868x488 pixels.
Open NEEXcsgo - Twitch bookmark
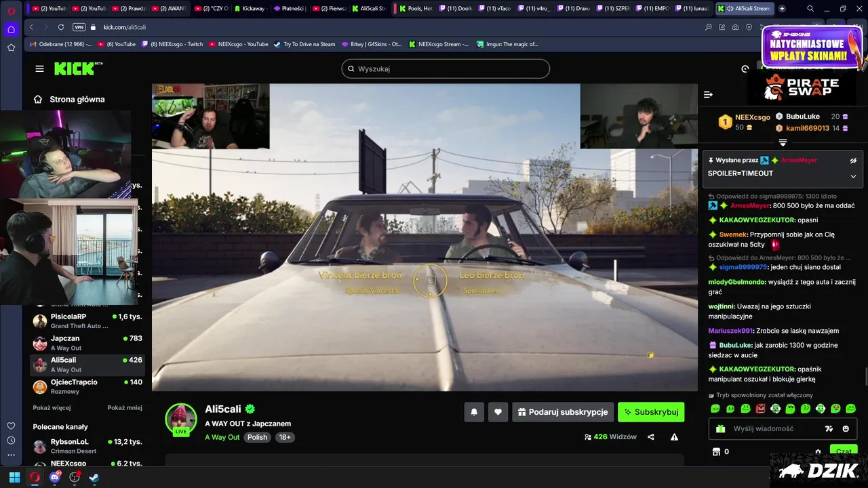[x=172, y=44]
